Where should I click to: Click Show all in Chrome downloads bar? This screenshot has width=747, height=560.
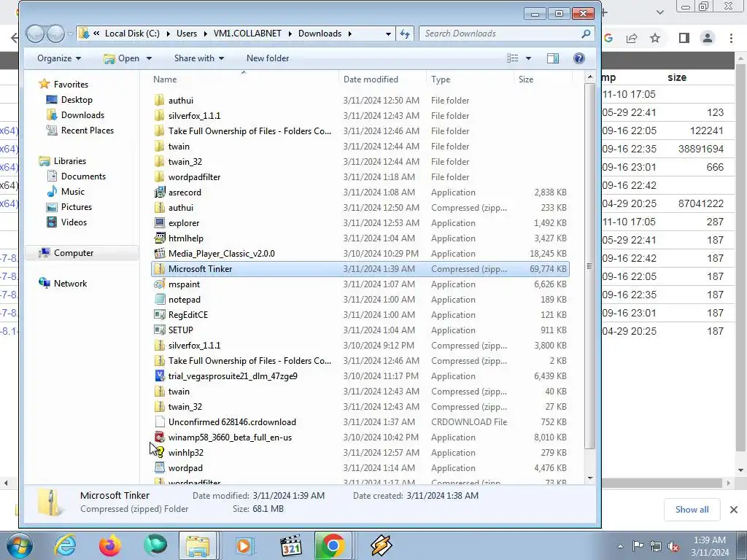pos(692,510)
